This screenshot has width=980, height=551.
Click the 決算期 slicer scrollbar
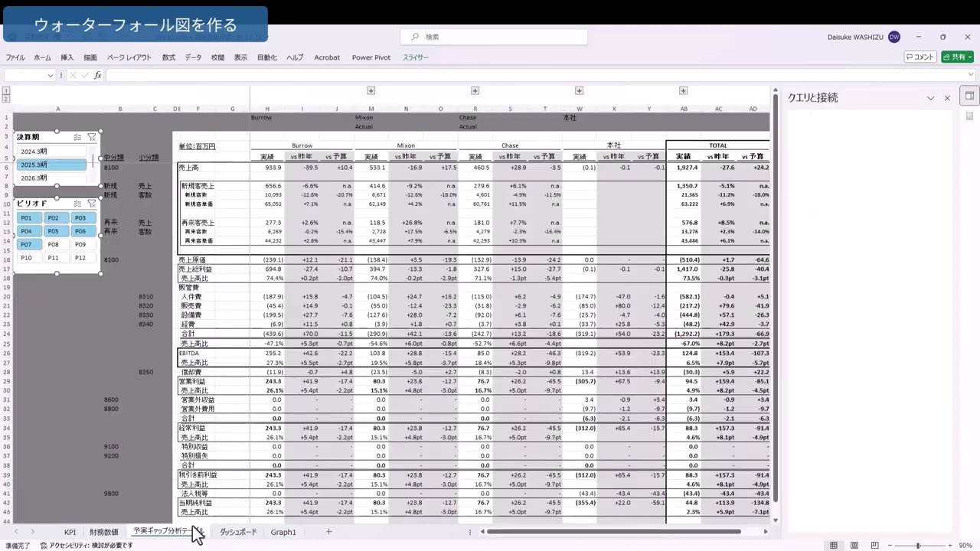[x=93, y=161]
